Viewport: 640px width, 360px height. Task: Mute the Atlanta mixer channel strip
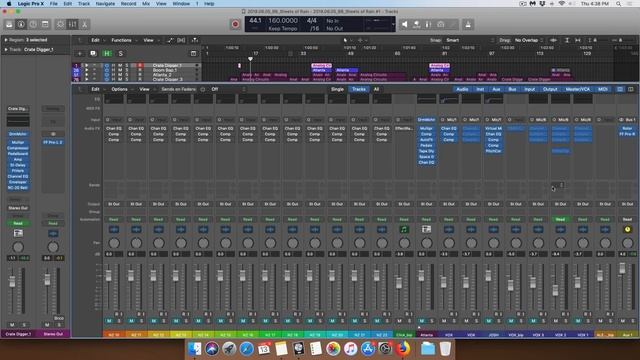point(422,321)
